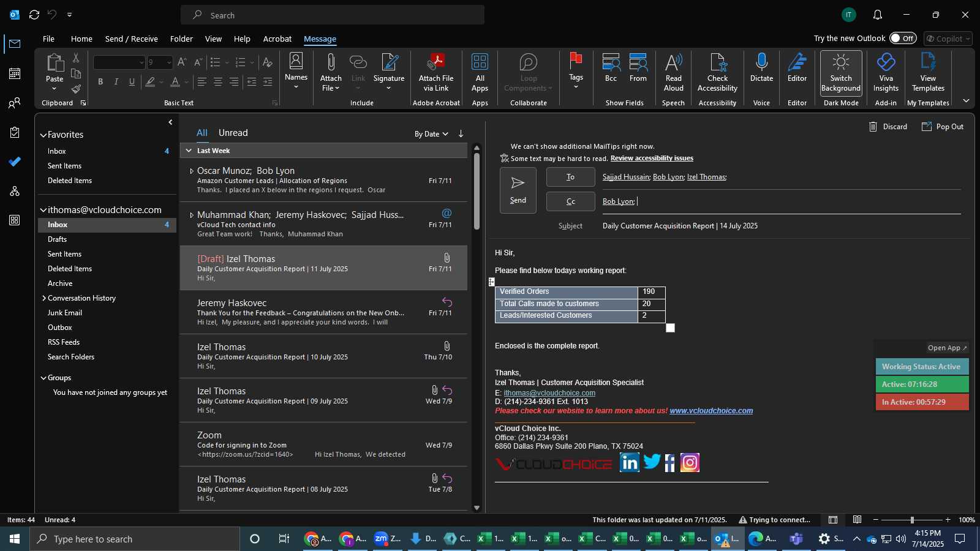The height and width of the screenshot is (551, 980).
Task: Expand Conversation History folder
Action: tap(44, 298)
